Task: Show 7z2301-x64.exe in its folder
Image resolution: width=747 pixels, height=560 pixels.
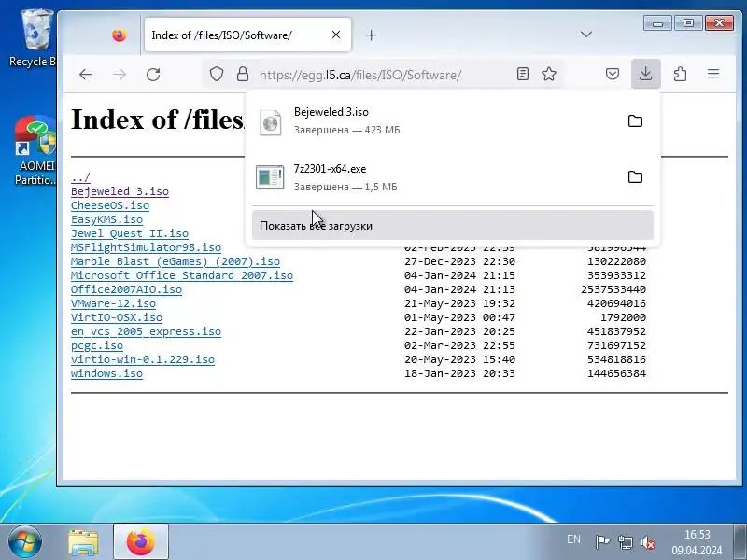Action: click(x=635, y=177)
